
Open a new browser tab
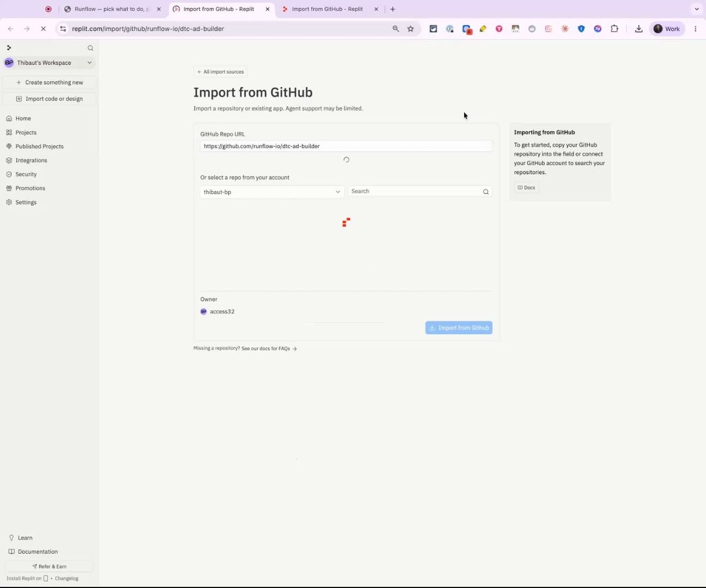pyautogui.click(x=392, y=9)
